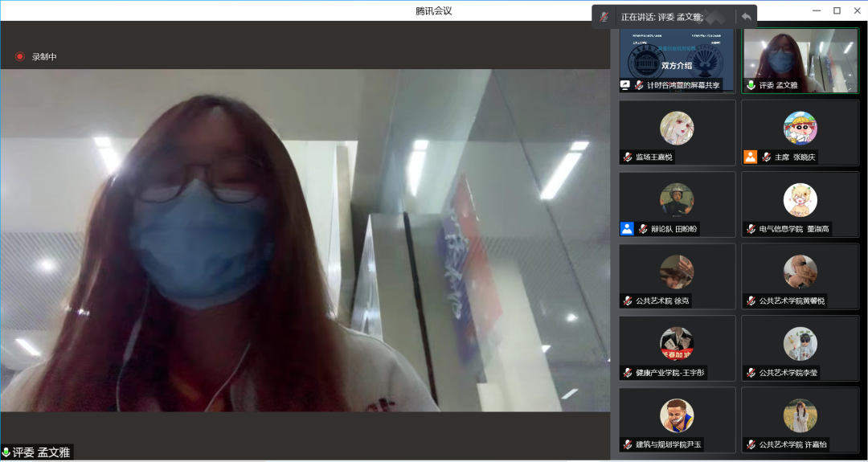Select avatar of 健康产业学院-王宇彤
Screen dimensions: 868x462
677,344
